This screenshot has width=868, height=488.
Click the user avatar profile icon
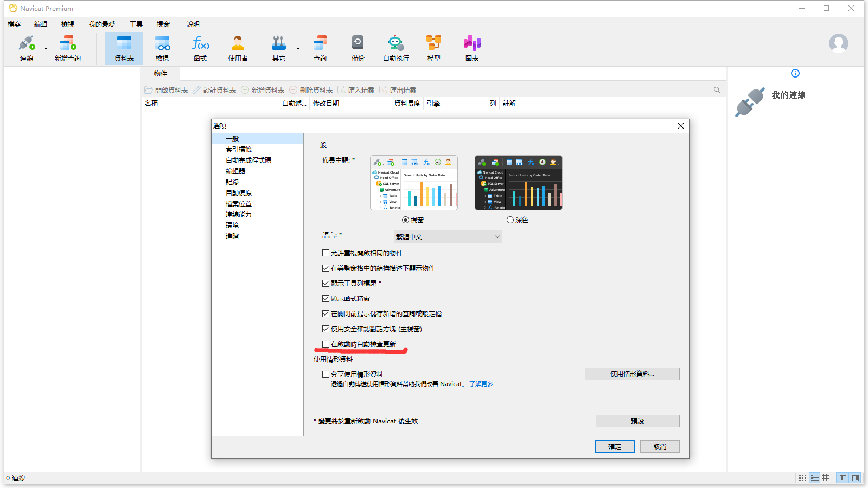[x=839, y=43]
